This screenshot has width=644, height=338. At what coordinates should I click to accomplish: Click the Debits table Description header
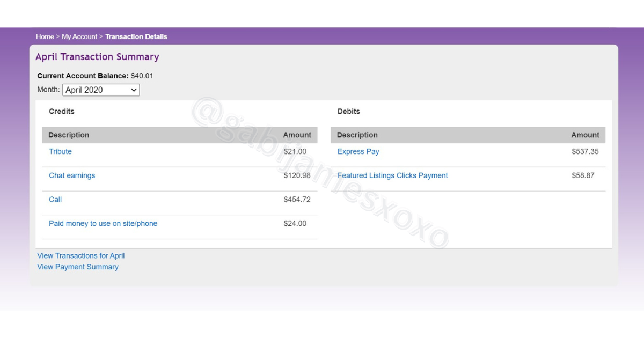click(357, 135)
